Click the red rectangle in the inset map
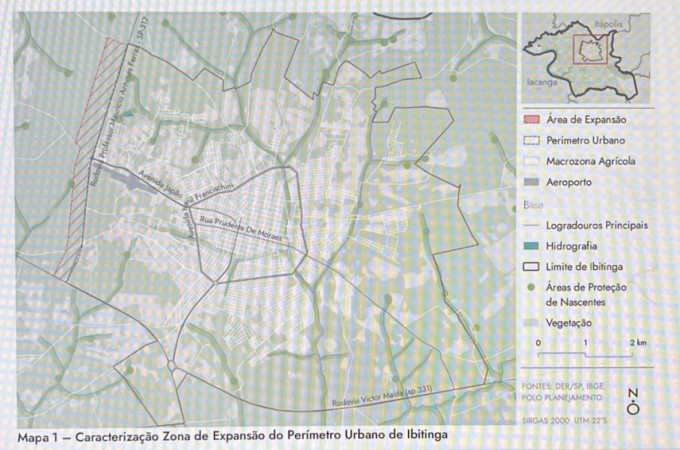 coord(590,49)
